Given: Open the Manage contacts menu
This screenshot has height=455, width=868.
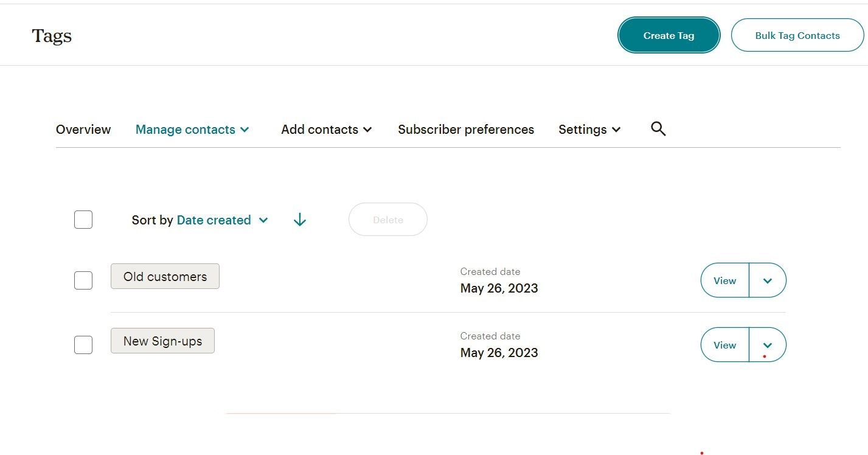Looking at the screenshot, I should point(192,130).
